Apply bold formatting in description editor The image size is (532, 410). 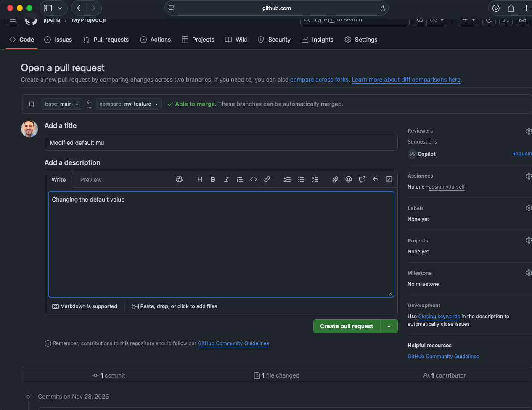click(213, 179)
